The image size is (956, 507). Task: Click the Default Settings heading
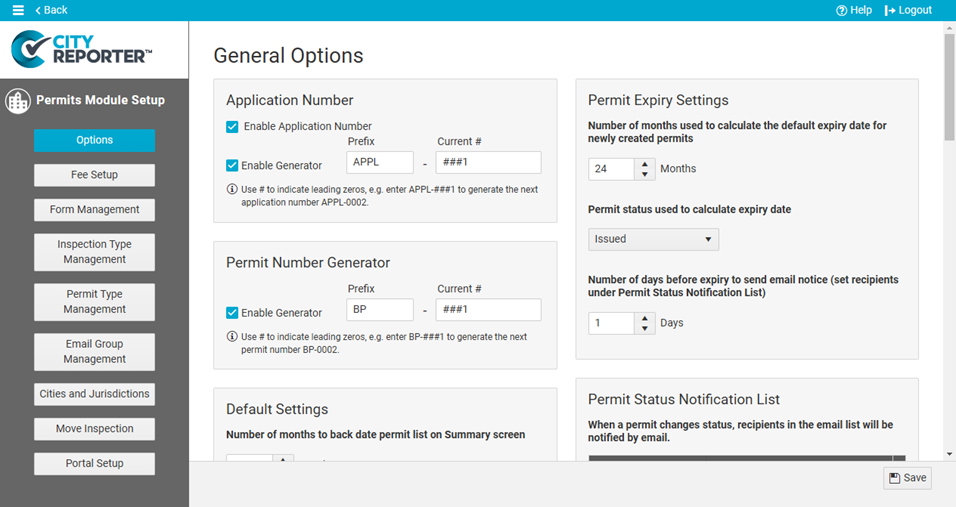[x=277, y=410]
